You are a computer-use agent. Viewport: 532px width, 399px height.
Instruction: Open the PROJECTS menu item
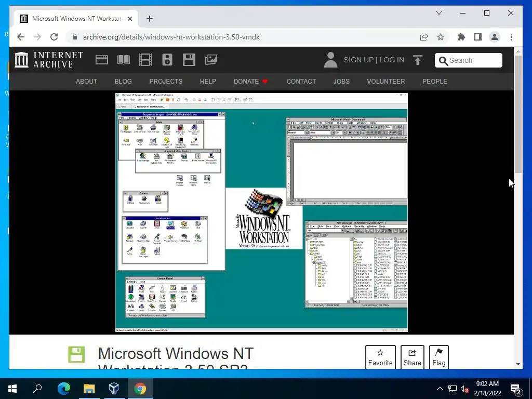166,82
